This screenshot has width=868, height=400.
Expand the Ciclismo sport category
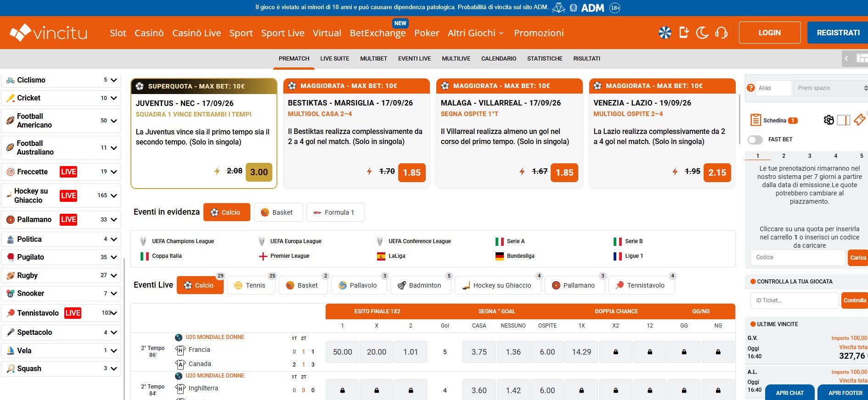(x=114, y=80)
